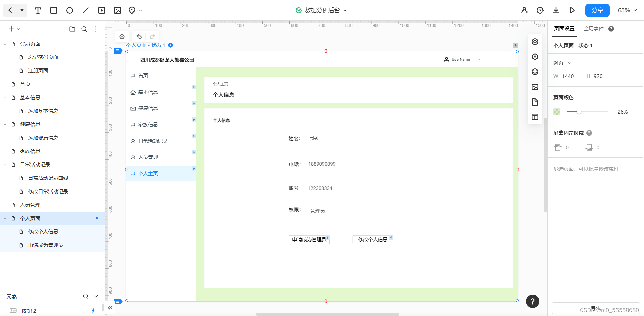Image resolution: width=644 pixels, height=316 pixels.
Task: Select the 按钮 2 element row
Action: click(x=50, y=311)
